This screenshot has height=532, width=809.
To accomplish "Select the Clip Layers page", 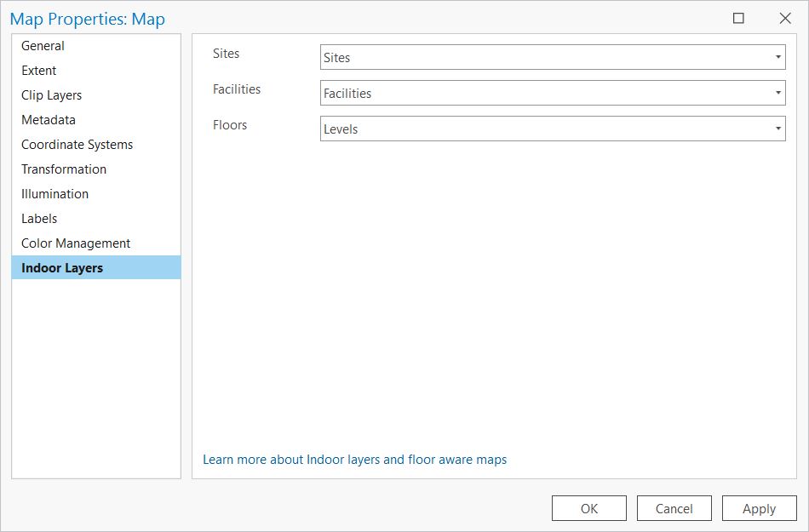I will 51,95.
